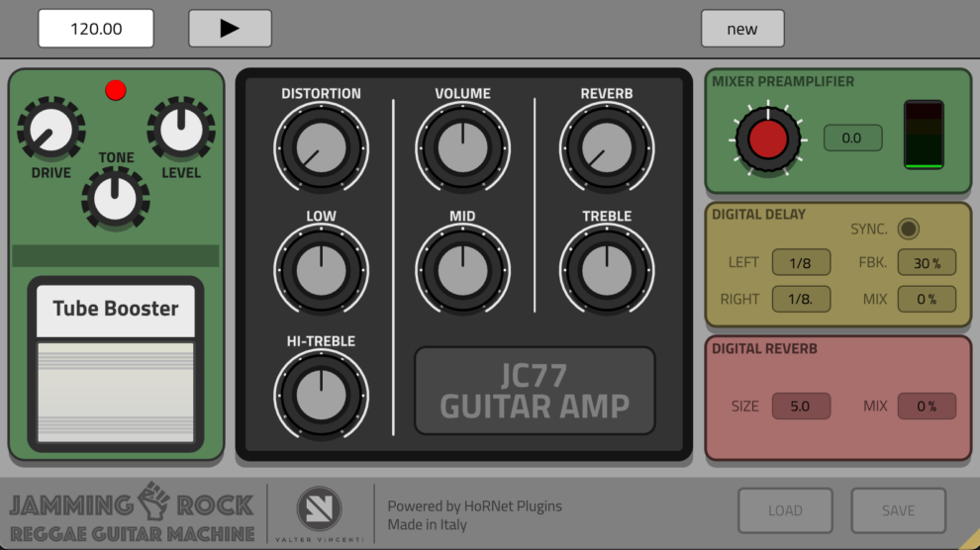The height and width of the screenshot is (550, 980).
Task: Click the tempo field showing 120.00
Action: [x=96, y=29]
